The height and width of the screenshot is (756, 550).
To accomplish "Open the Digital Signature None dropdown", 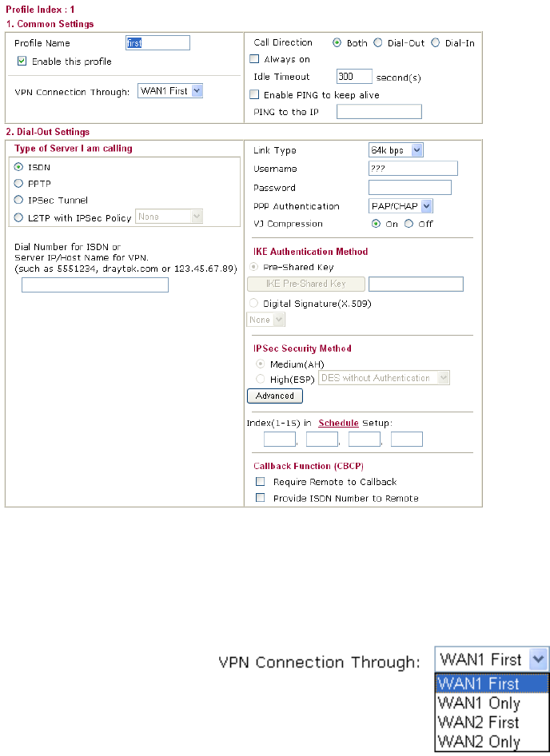I will 266,319.
